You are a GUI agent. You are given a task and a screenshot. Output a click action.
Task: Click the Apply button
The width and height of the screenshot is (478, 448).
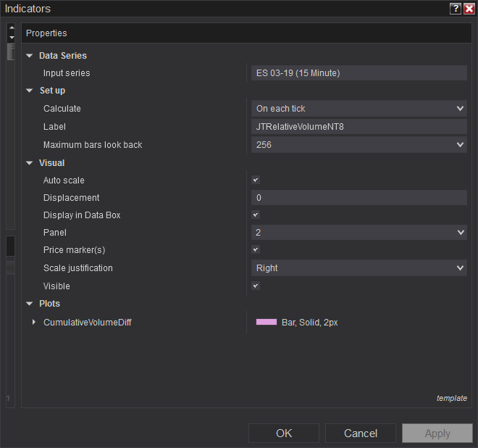[437, 433]
